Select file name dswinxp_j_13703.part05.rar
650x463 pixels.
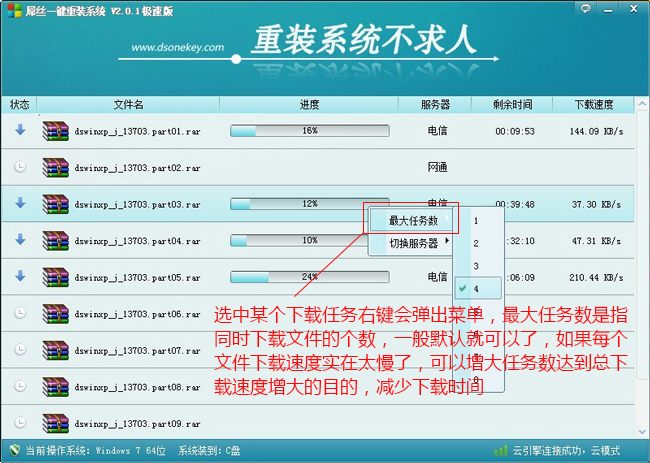point(137,277)
